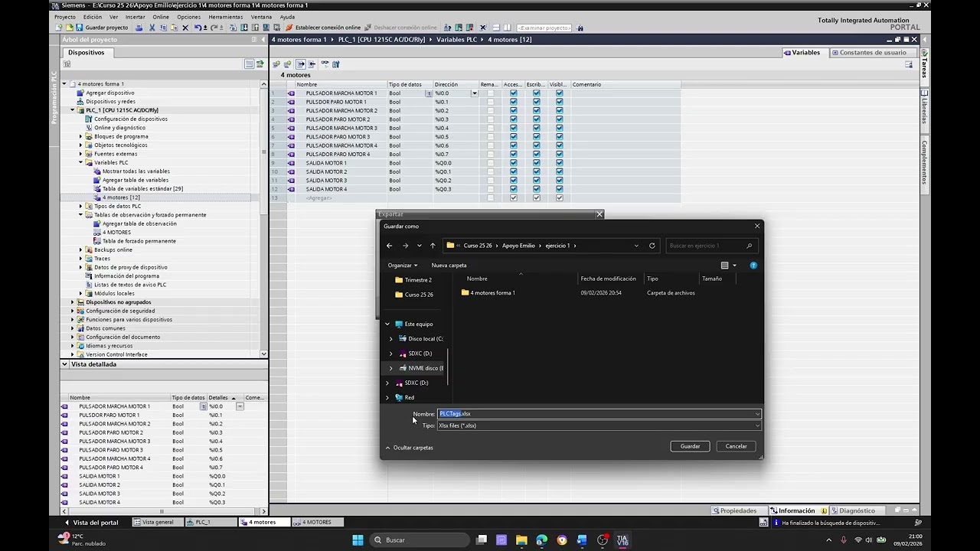The height and width of the screenshot is (551, 980).
Task: Open the Dirección dropdown for %I0.0
Action: (x=475, y=93)
